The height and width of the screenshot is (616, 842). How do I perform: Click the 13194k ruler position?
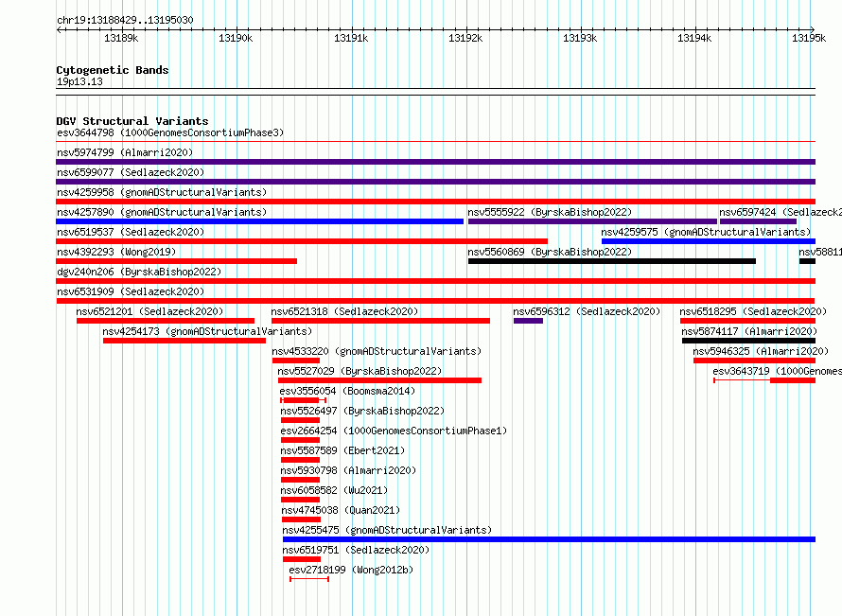click(694, 38)
